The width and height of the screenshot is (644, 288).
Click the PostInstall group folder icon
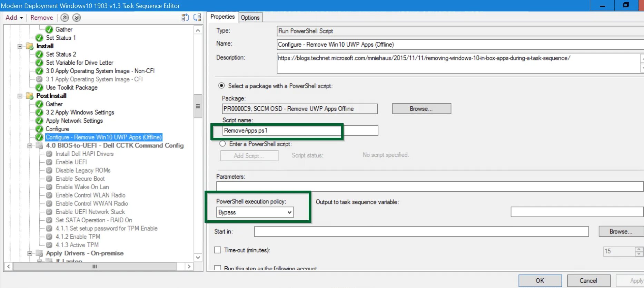tap(30, 96)
